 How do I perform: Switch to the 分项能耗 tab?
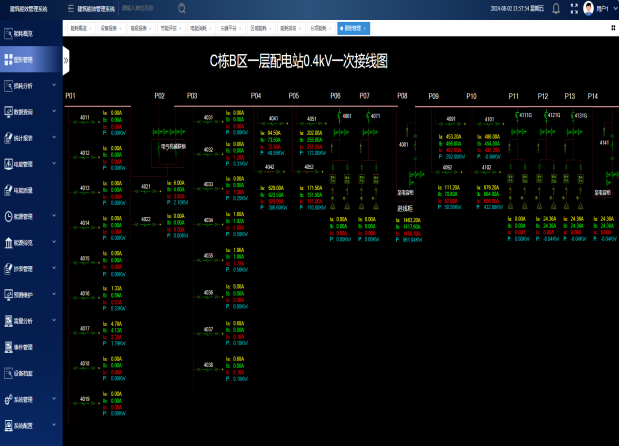click(318, 29)
